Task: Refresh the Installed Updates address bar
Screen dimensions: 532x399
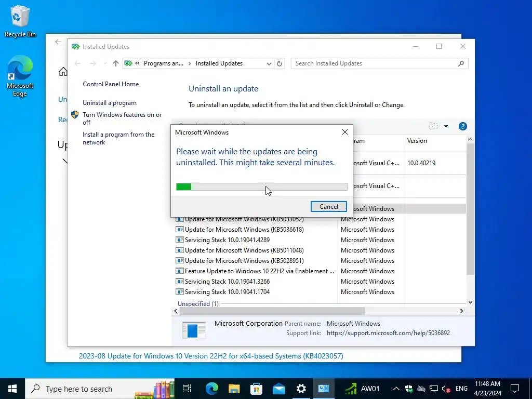Action: (x=279, y=63)
